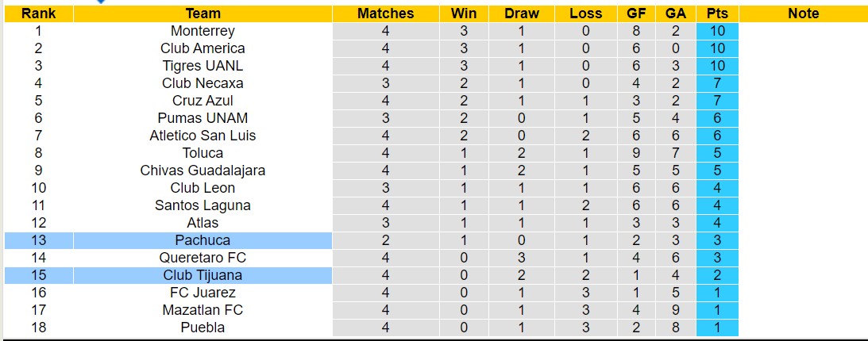Click the Note column header
868x341 pixels.
pyautogui.click(x=803, y=13)
